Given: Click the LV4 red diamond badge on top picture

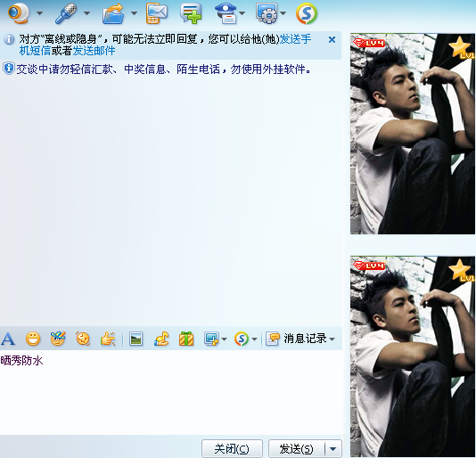Looking at the screenshot, I should coord(369,43).
